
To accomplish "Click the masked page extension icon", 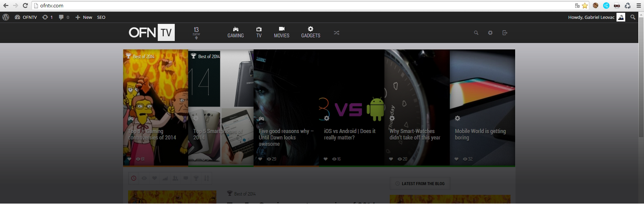I will (617, 5).
